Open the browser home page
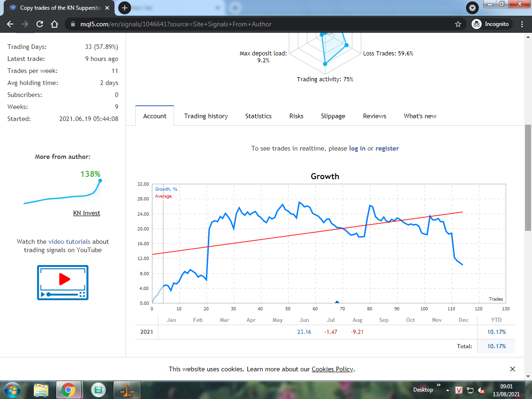Viewport: 532px width, 399px height. [x=54, y=24]
